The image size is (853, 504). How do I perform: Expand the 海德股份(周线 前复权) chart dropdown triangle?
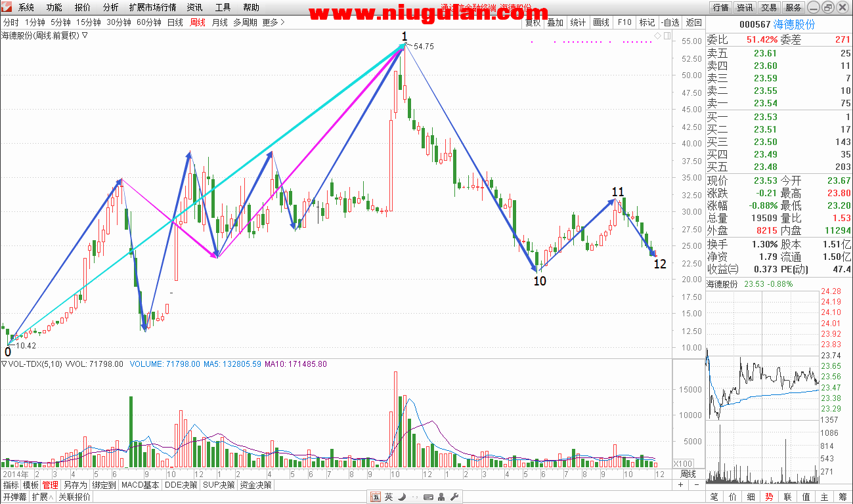pyautogui.click(x=85, y=35)
